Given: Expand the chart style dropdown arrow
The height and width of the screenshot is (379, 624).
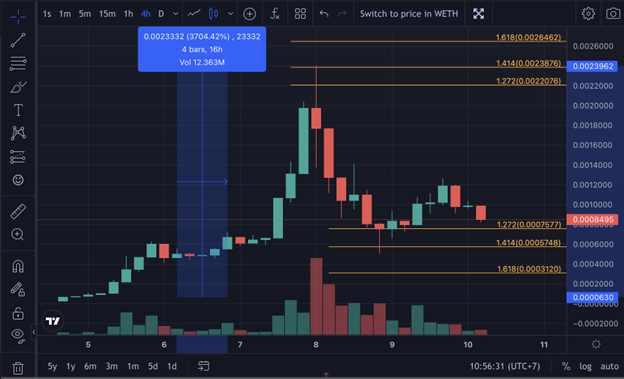Looking at the screenshot, I should pyautogui.click(x=230, y=14).
